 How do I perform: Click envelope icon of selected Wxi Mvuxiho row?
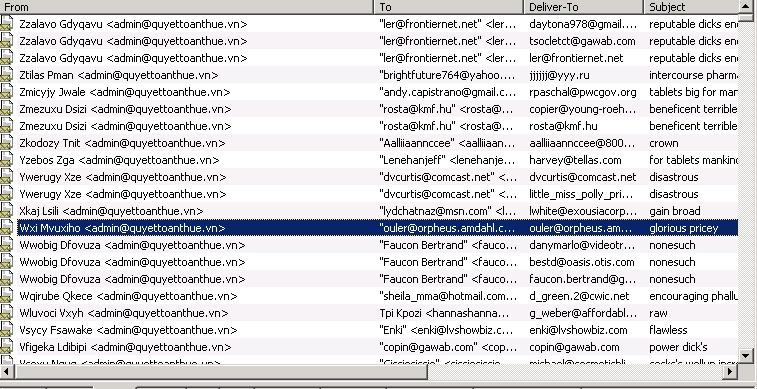pos(6,228)
